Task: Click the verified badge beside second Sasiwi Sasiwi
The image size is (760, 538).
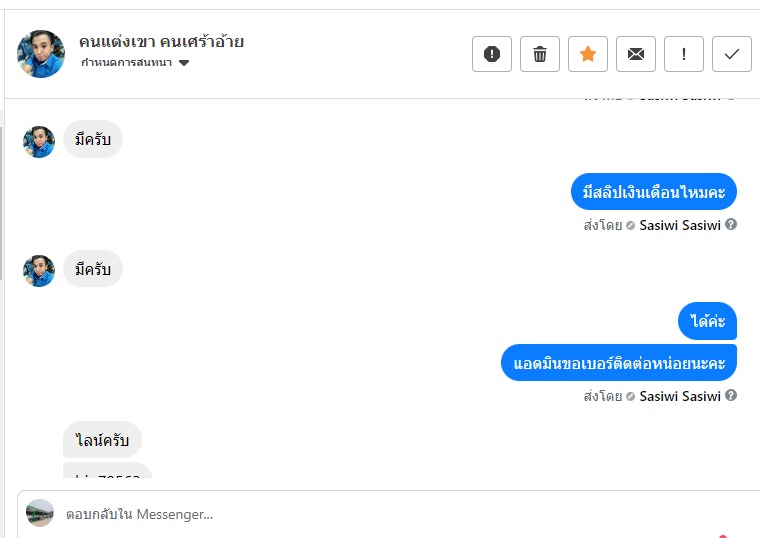Action: [631, 396]
